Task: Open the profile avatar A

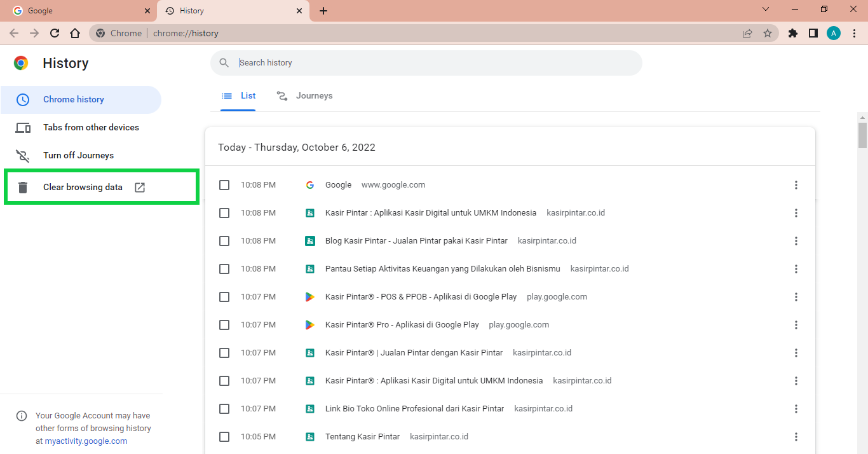Action: tap(834, 33)
